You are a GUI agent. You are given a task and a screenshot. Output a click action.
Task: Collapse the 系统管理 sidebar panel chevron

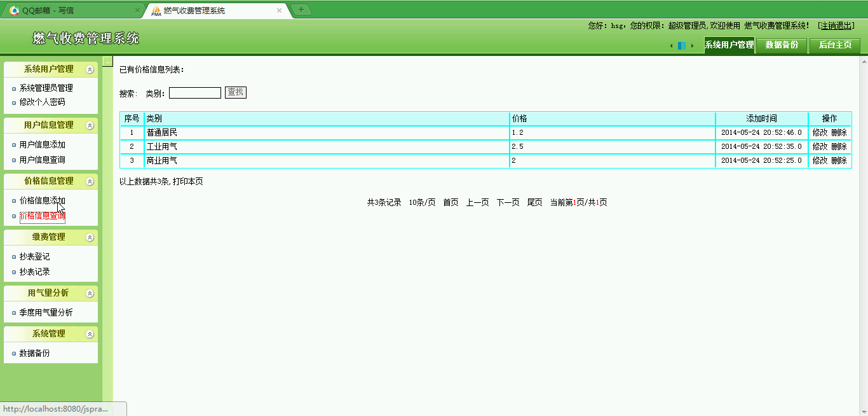[90, 334]
